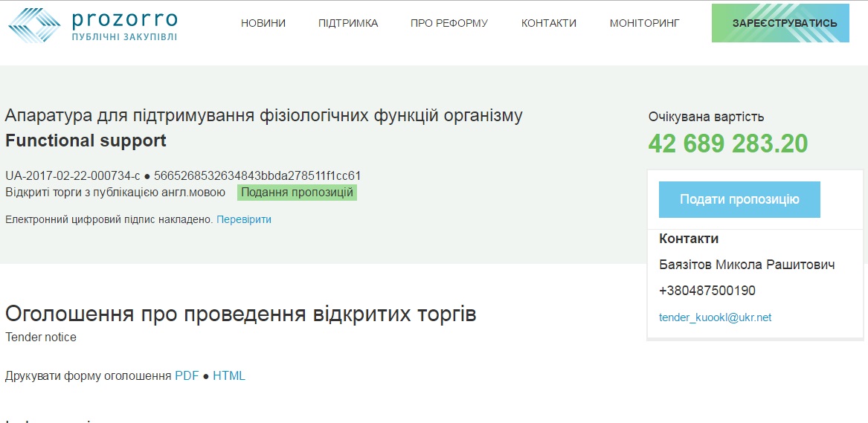Click the tender ID UA-2017-02-22-000734-c
The image size is (868, 423).
click(72, 176)
